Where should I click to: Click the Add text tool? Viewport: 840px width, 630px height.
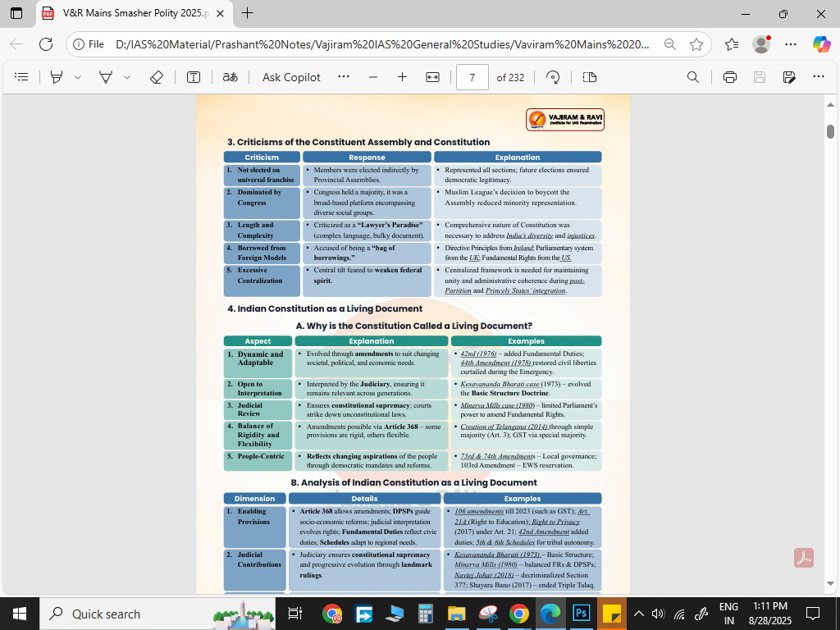tap(194, 77)
